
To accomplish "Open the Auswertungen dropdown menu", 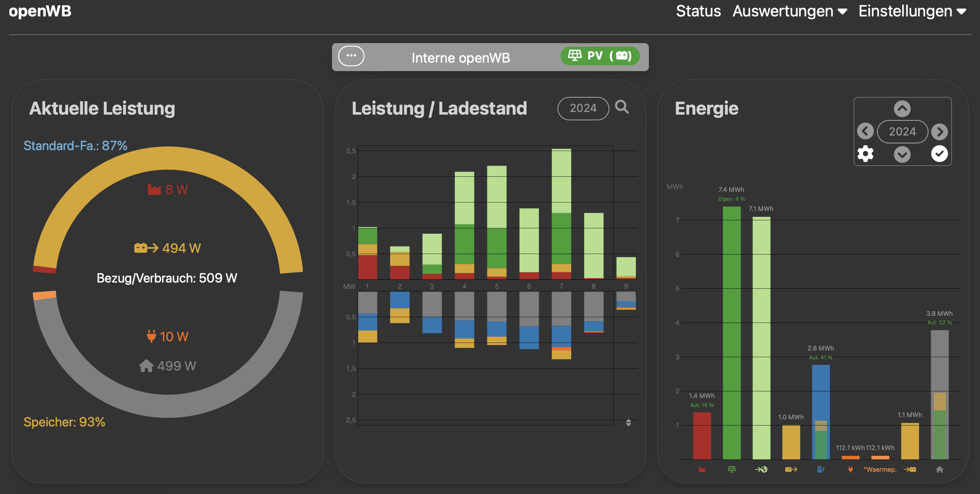I will pyautogui.click(x=789, y=11).
